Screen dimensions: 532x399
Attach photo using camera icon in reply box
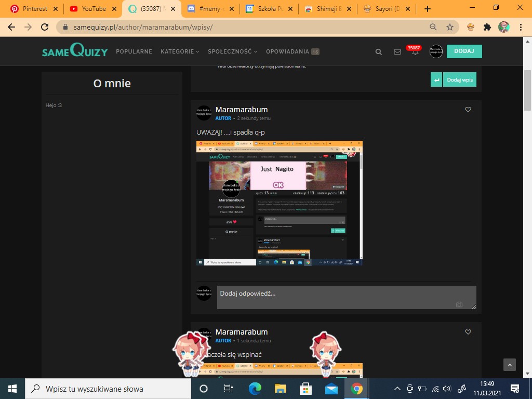459,304
